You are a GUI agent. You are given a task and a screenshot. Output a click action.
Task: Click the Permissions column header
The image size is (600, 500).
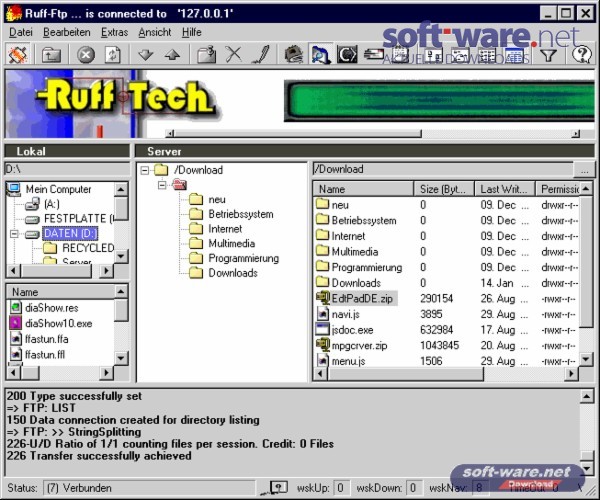(x=558, y=189)
